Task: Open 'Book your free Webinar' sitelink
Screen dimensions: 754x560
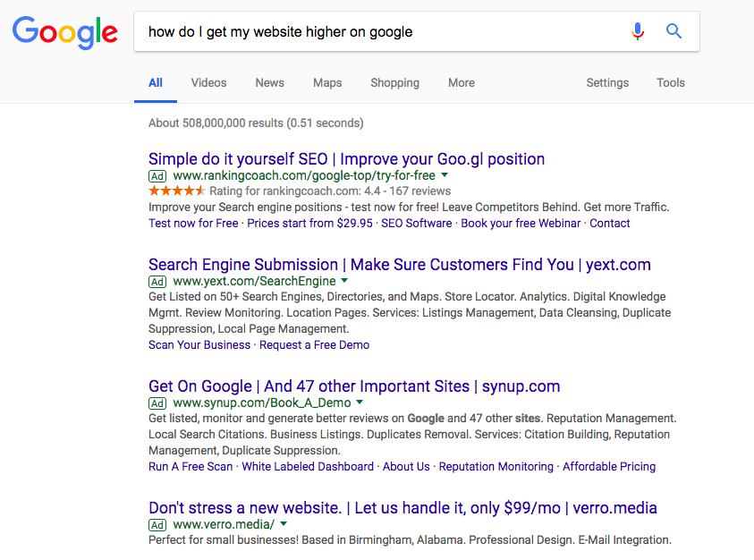Action: point(521,224)
